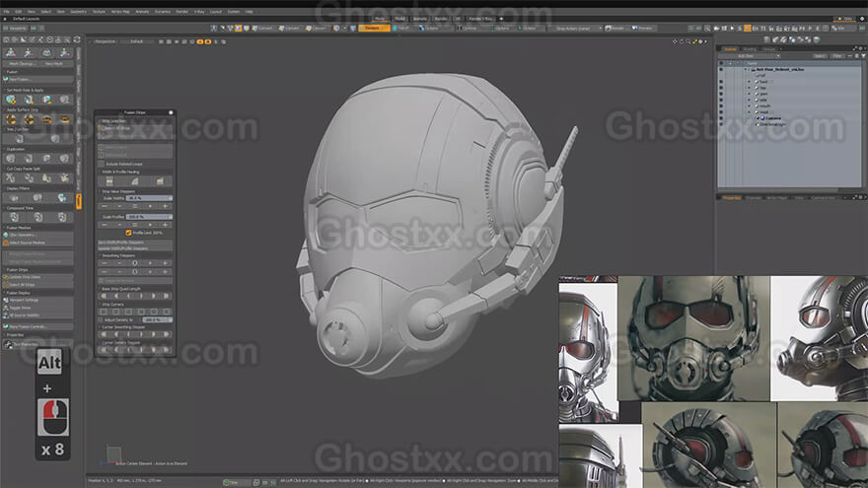Open the Geometry menu
This screenshot has height=488, width=868.
[78, 11]
